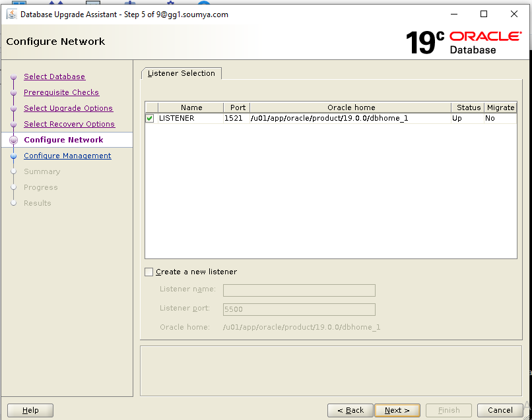
Task: Click the Summary step in sidebar
Action: 42,171
